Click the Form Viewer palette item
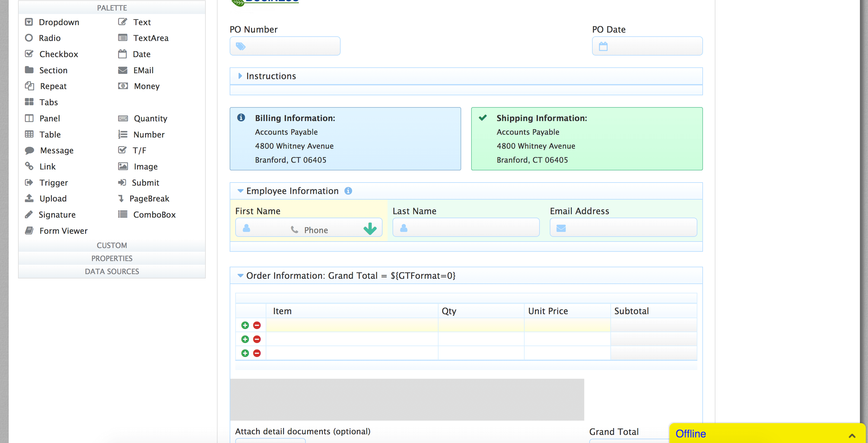Viewport: 868px width, 443px height. click(63, 231)
